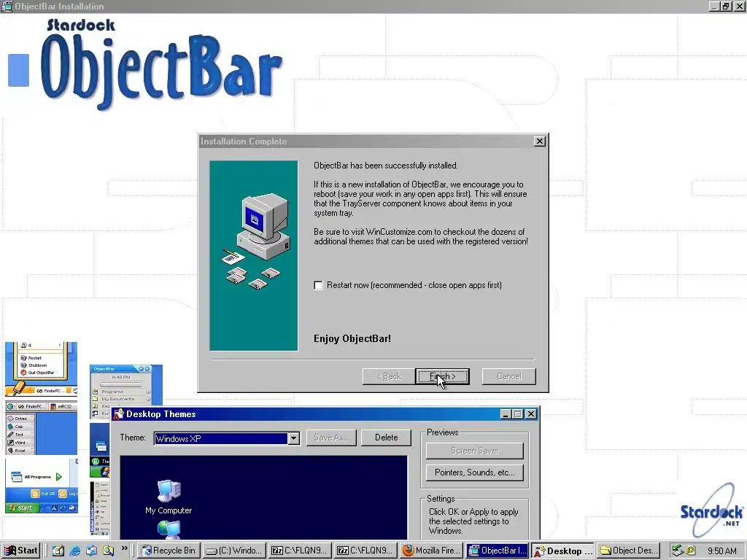The image size is (747, 560).
Task: Click the network tray icon
Action: point(677,551)
